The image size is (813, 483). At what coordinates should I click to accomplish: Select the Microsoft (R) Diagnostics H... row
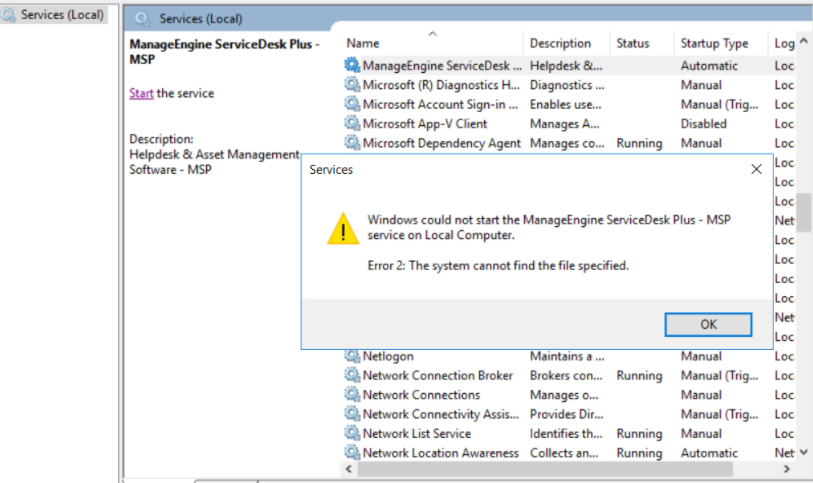569,84
